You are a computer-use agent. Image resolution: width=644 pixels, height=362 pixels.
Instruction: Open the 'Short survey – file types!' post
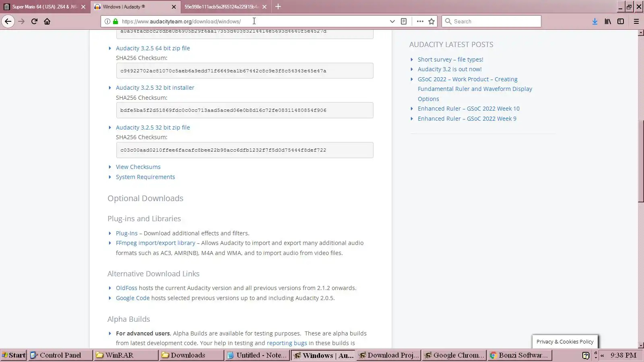tap(450, 60)
